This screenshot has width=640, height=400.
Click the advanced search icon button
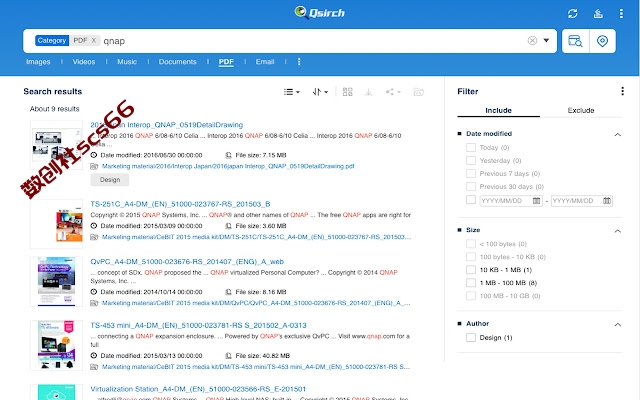[576, 41]
